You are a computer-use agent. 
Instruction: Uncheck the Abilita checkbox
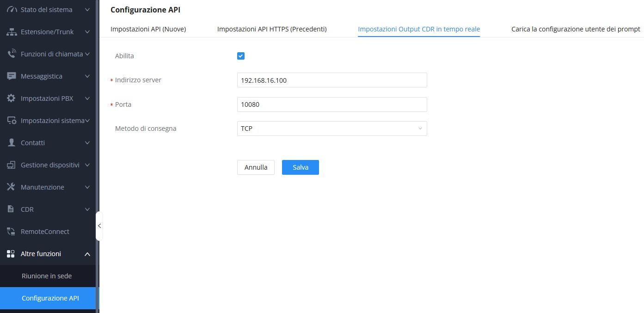[x=241, y=56]
